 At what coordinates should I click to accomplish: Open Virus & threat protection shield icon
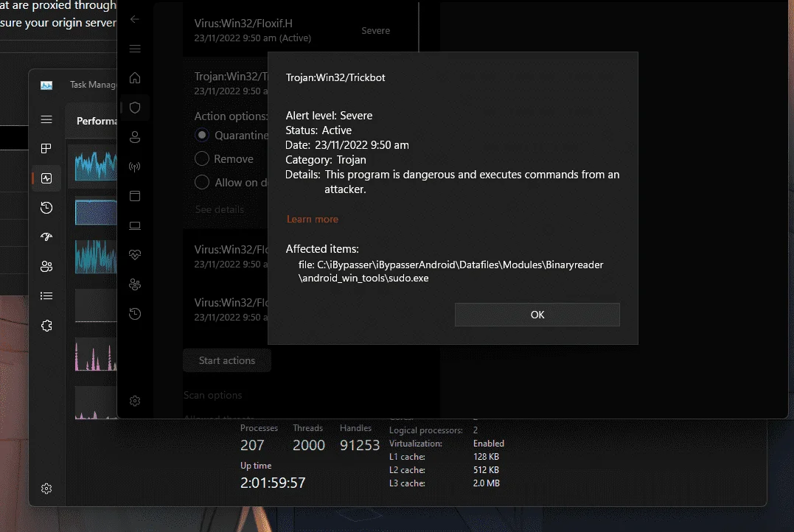pyautogui.click(x=135, y=108)
